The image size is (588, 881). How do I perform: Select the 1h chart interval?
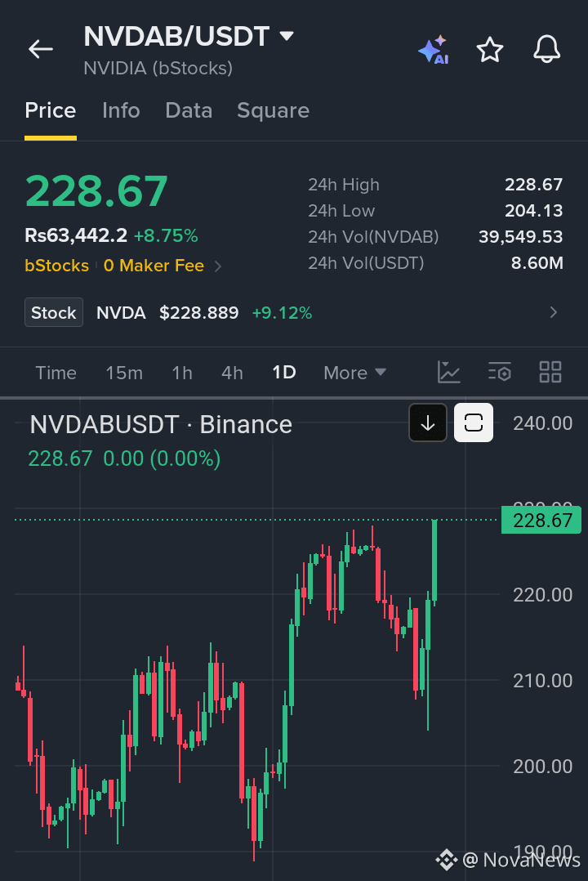(x=182, y=373)
